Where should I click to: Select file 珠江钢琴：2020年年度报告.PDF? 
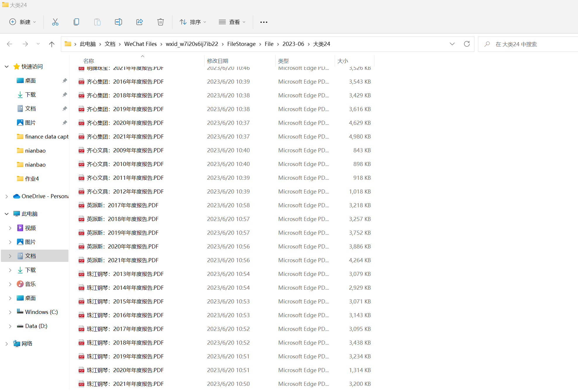(x=125, y=370)
